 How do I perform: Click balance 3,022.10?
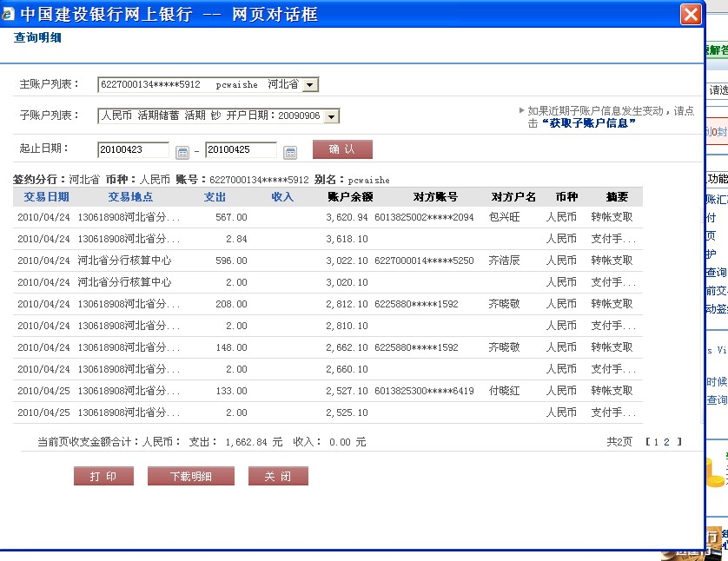tap(347, 261)
